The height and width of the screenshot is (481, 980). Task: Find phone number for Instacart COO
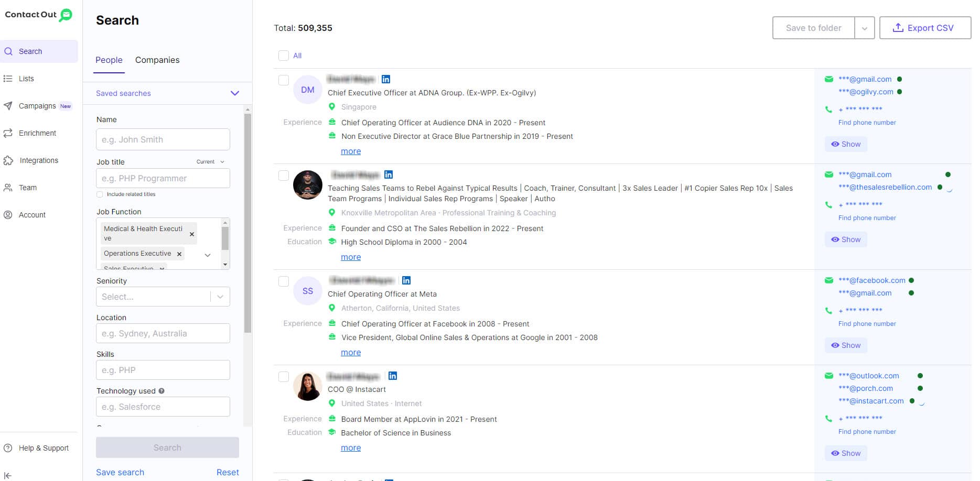click(x=867, y=432)
